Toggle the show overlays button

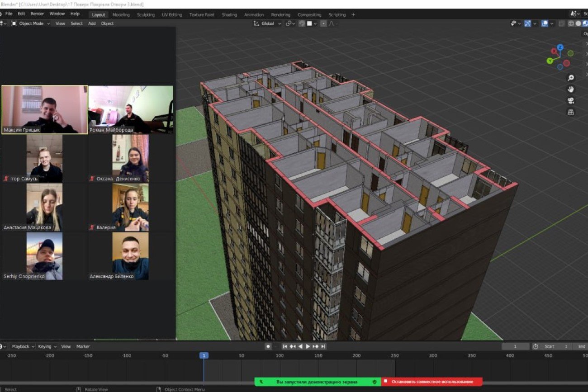coord(545,24)
